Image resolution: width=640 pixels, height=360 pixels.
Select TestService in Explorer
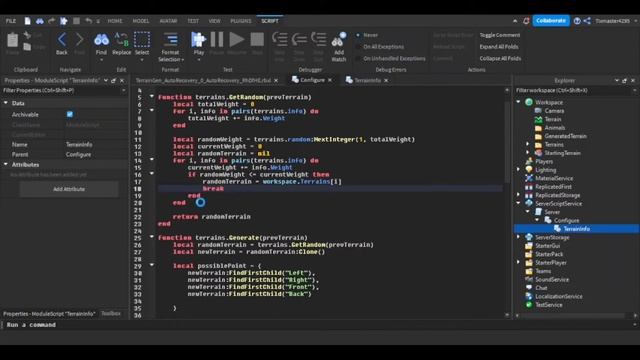pos(549,305)
